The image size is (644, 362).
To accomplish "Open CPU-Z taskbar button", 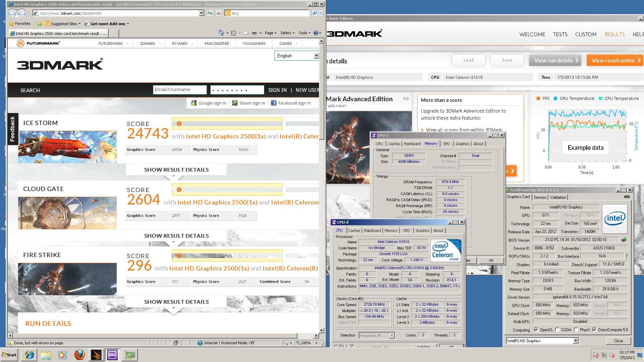I will point(112,355).
